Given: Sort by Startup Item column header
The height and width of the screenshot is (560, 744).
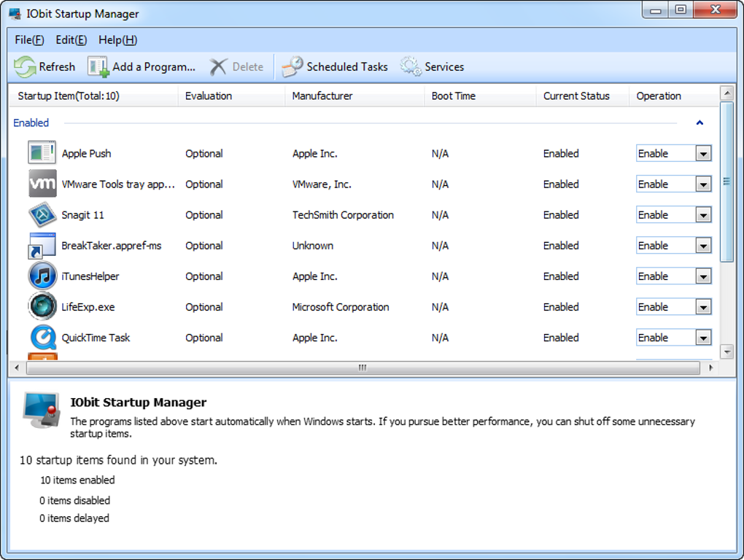Looking at the screenshot, I should coord(93,96).
